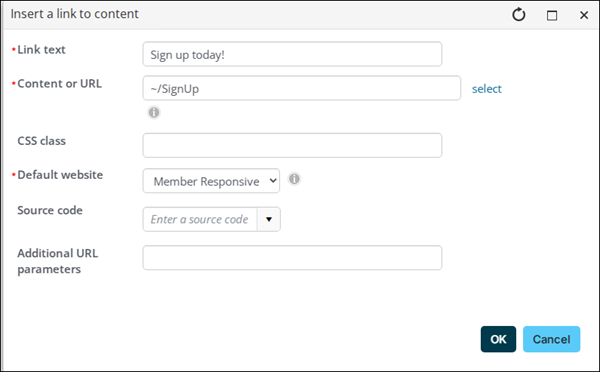Expand the Default website Member Responsive dropdown
600x372 pixels.
point(211,181)
